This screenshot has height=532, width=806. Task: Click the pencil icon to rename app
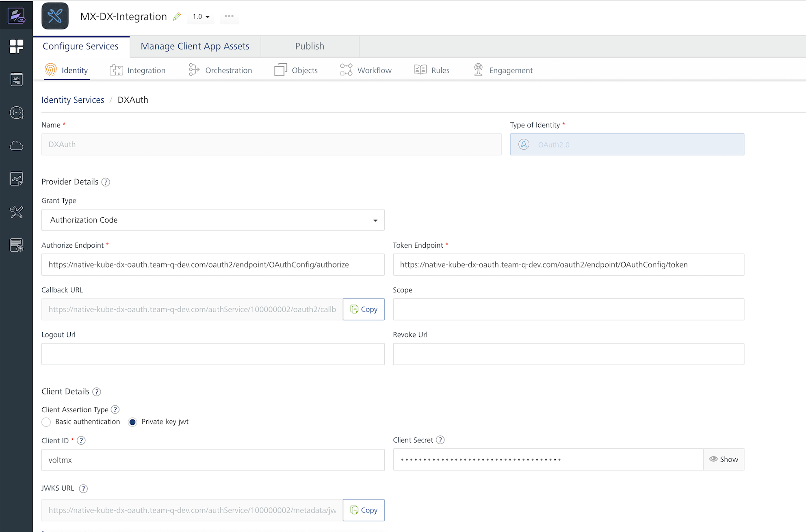(177, 17)
